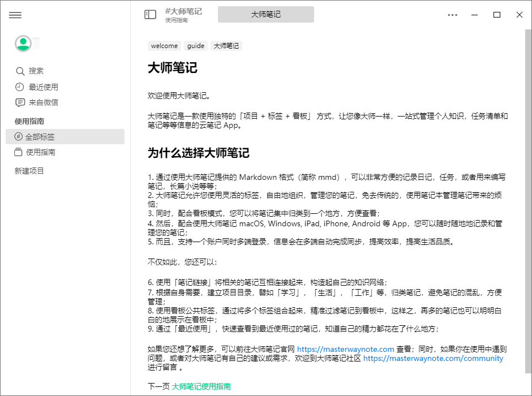Screen dimensions: 532x396
Task: Click the welcome tag chip
Action: point(164,46)
